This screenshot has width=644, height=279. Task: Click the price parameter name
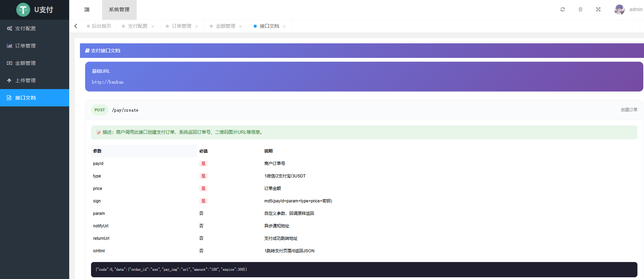(98, 189)
